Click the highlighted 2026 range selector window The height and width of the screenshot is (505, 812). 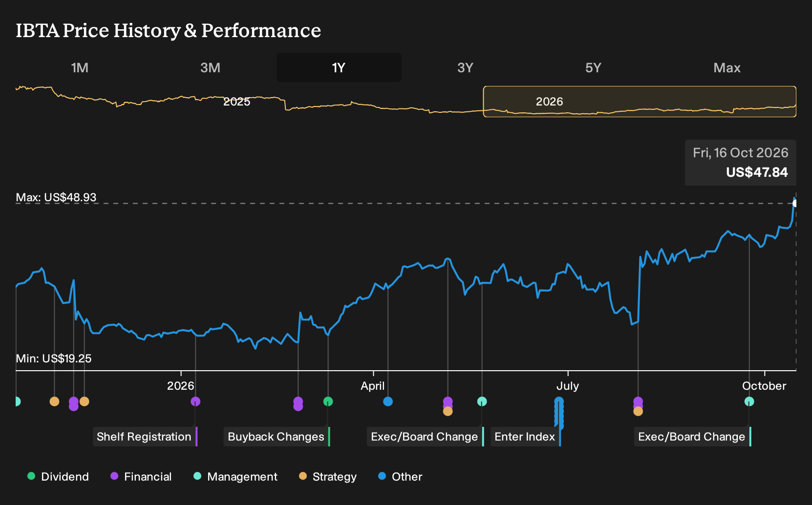tap(640, 102)
